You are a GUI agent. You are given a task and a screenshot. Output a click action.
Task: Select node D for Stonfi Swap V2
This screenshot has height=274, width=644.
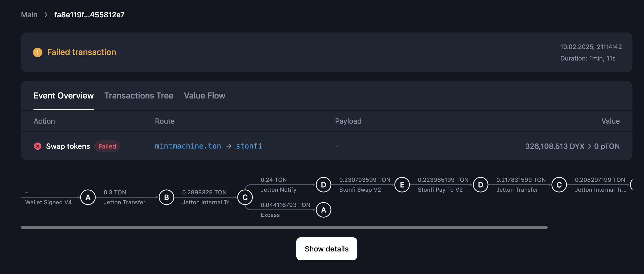pos(480,184)
